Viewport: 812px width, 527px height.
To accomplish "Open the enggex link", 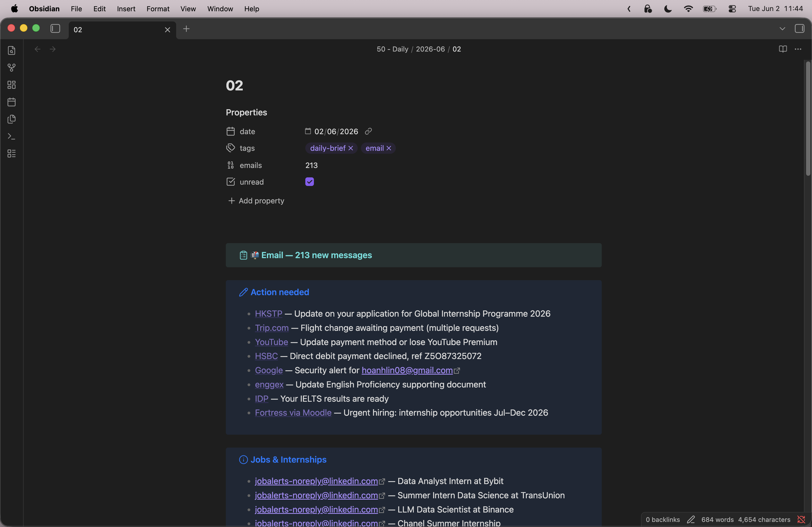I will coord(269,384).
